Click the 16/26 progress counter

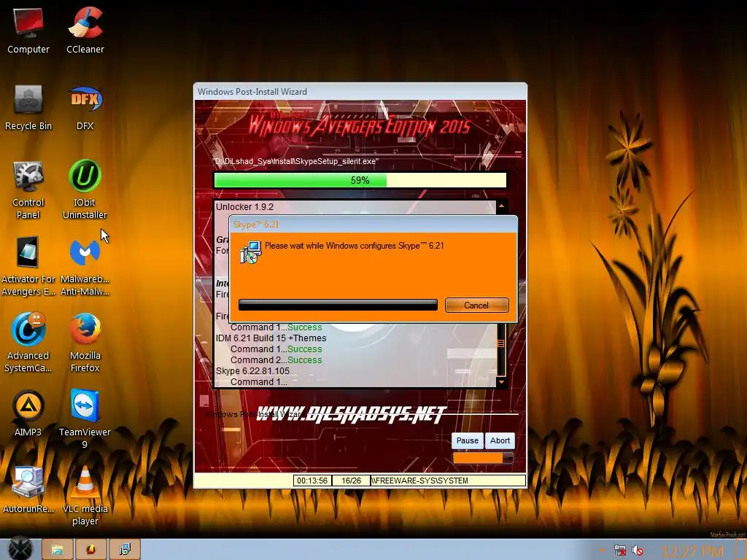351,481
